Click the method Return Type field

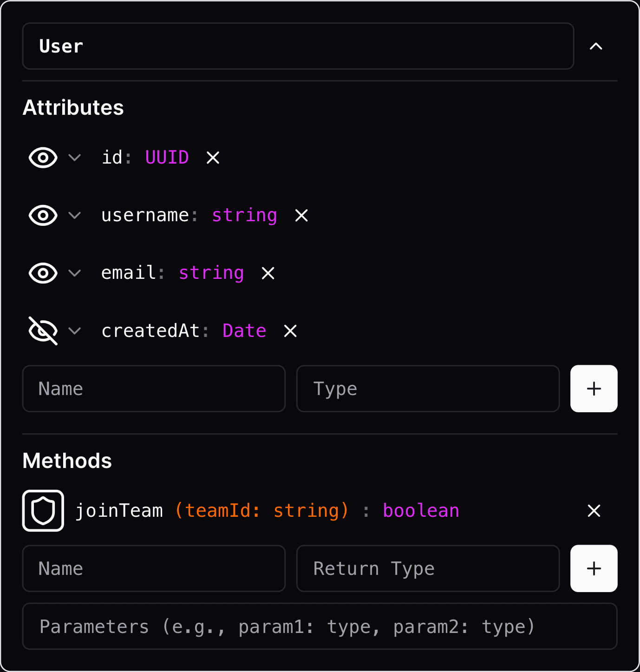click(428, 568)
